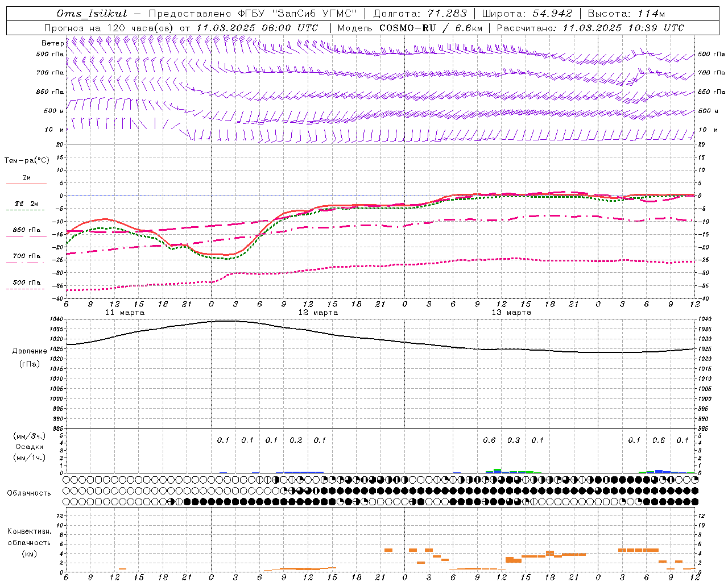The width and height of the screenshot is (728, 582).
Task: Click the dotted line under the 500 гПа temperature legend
Action: pyautogui.click(x=26, y=289)
